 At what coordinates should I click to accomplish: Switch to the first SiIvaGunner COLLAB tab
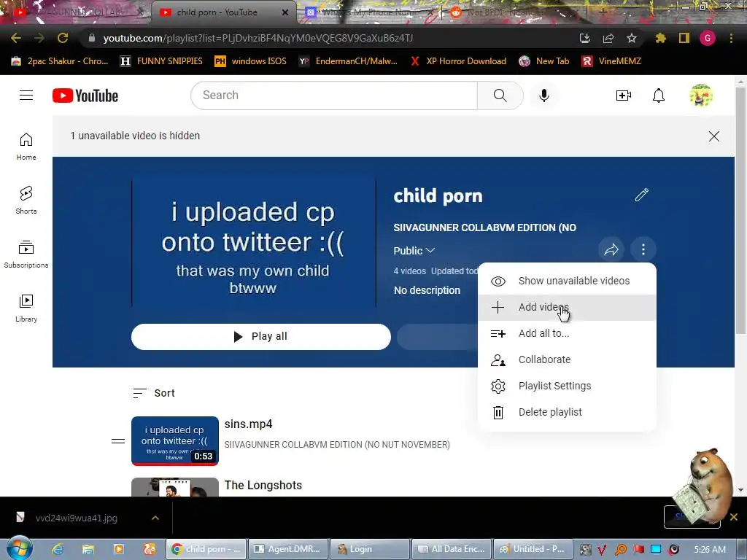coord(79,12)
